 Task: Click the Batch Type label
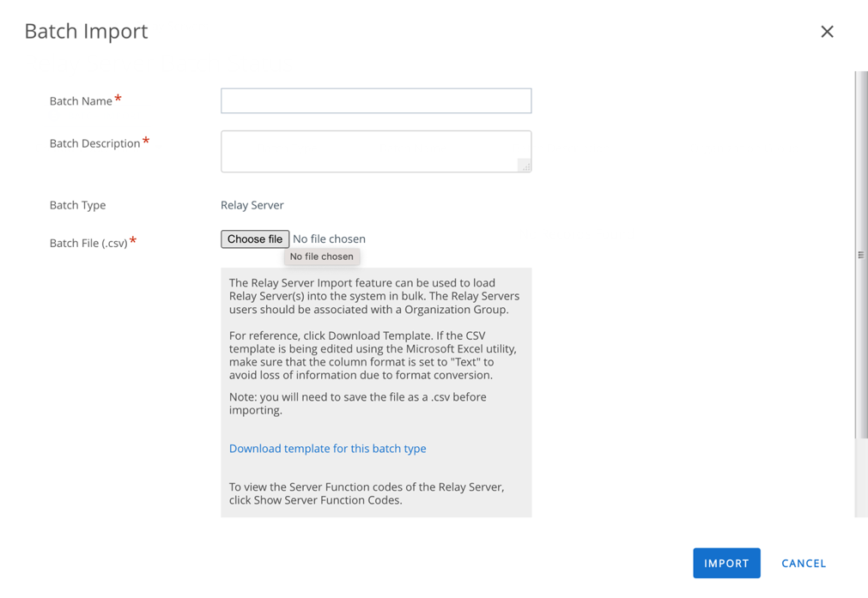[77, 205]
